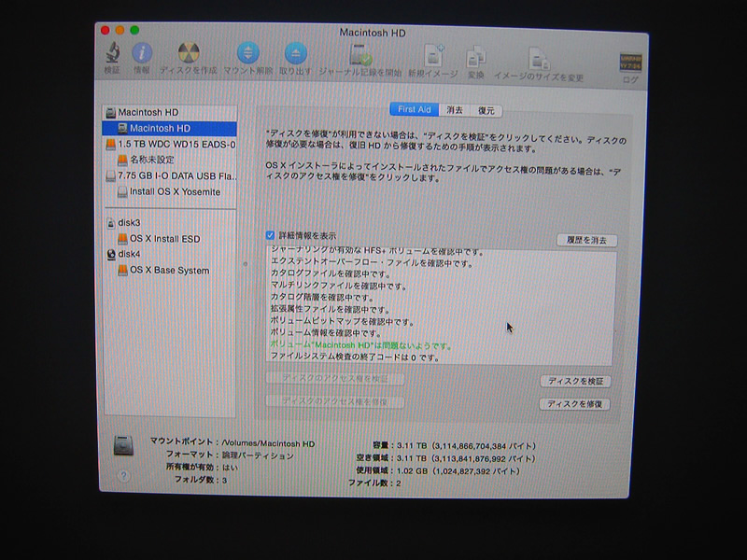Click the ディスクを作成 burn icon

[x=189, y=53]
